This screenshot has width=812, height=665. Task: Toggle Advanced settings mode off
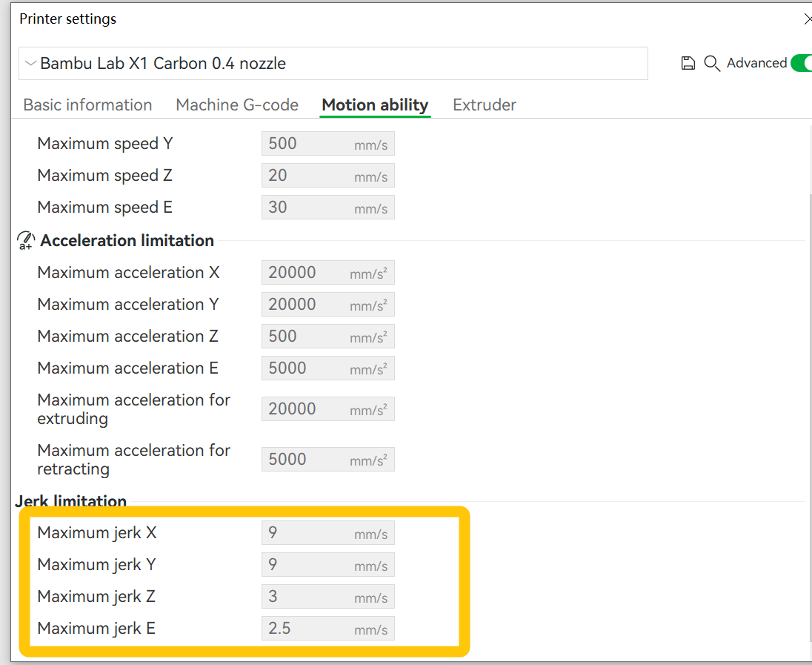802,63
